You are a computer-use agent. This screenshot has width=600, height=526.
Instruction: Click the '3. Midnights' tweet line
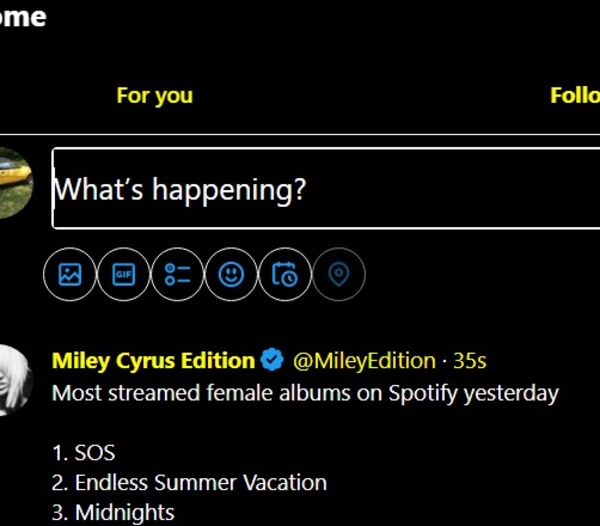point(112,512)
